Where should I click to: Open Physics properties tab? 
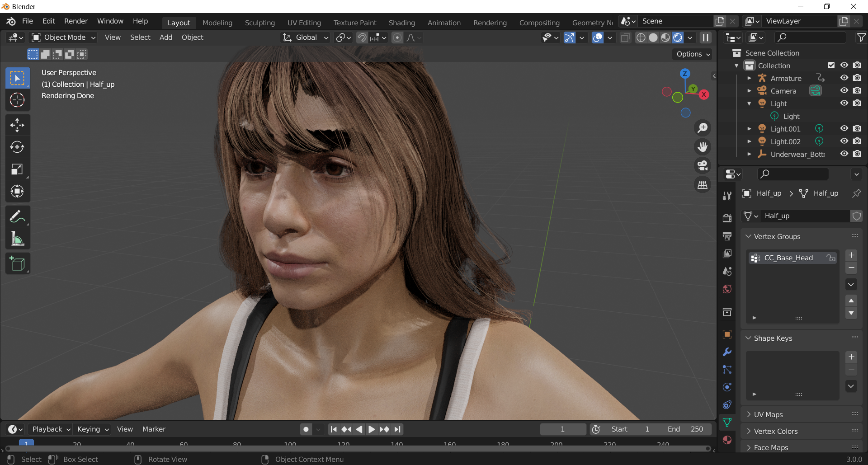[727, 387]
